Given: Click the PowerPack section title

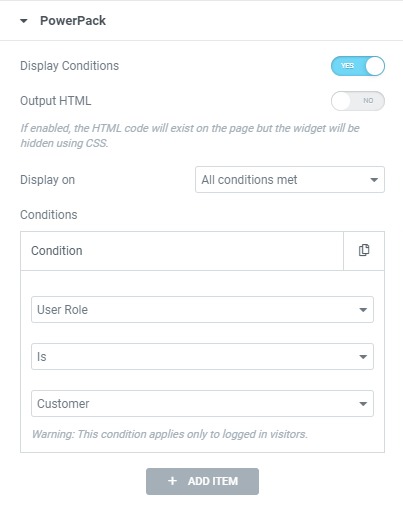Looking at the screenshot, I should [73, 21].
